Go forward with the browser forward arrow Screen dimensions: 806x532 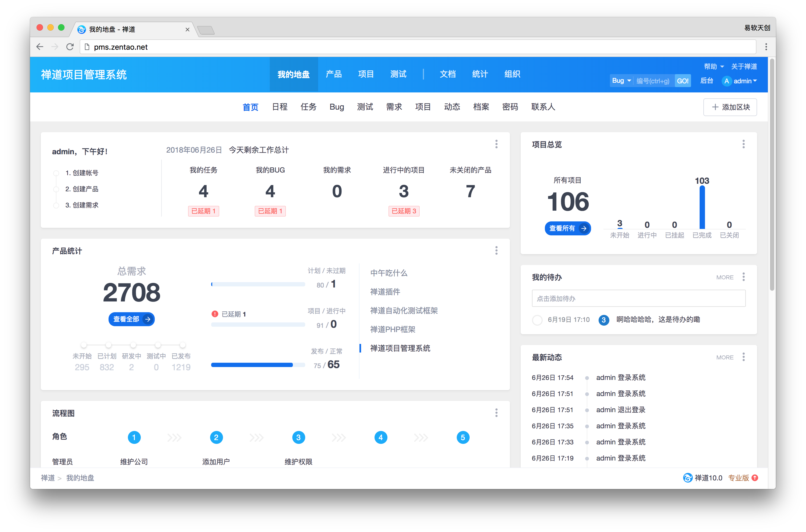55,47
